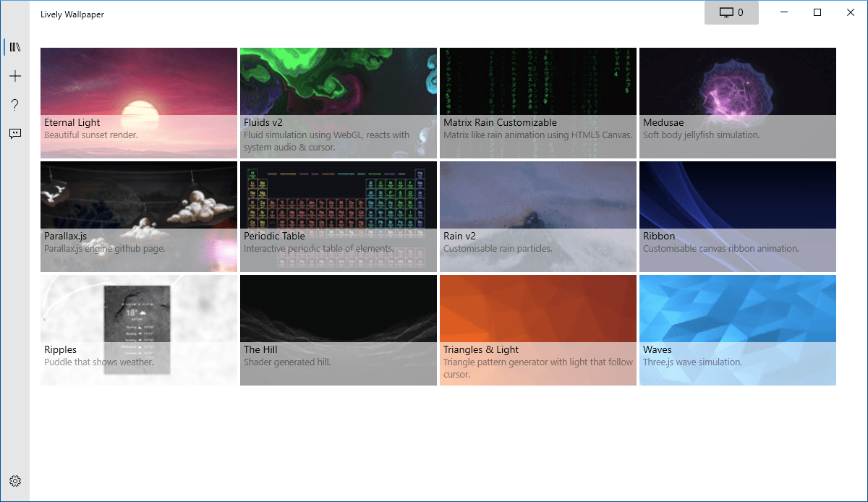Select the Eternal Light wallpaper
Image resolution: width=868 pixels, height=502 pixels.
click(139, 103)
